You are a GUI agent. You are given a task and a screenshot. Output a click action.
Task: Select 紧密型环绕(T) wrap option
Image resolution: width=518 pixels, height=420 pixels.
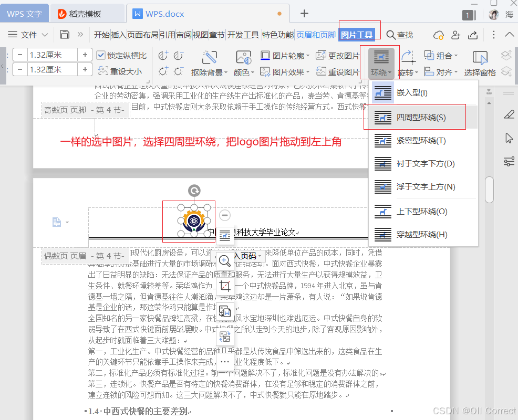coord(423,141)
